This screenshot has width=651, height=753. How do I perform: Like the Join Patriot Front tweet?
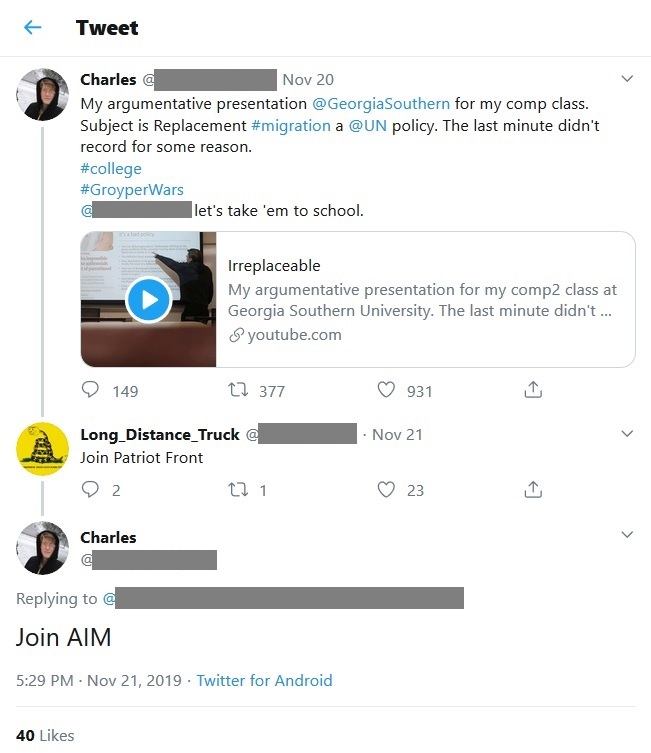click(386, 489)
